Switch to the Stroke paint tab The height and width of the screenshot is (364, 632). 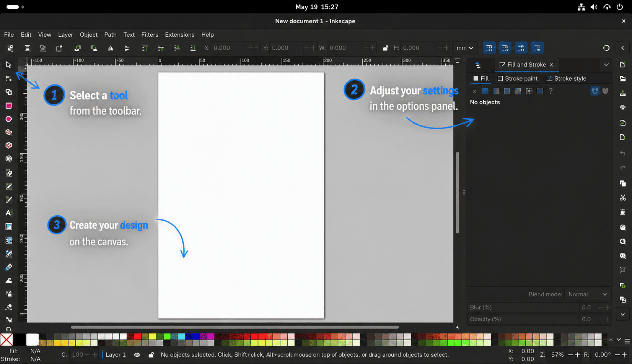click(518, 78)
